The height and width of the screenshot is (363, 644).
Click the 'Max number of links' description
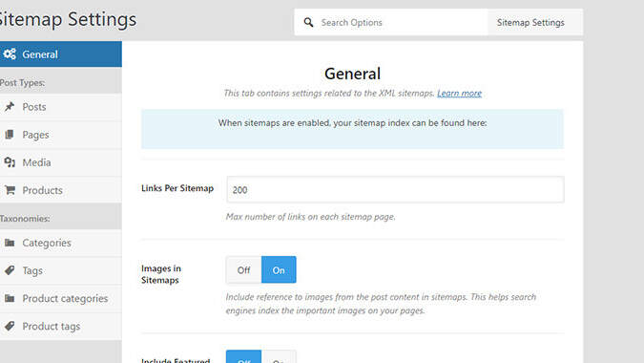point(310,217)
